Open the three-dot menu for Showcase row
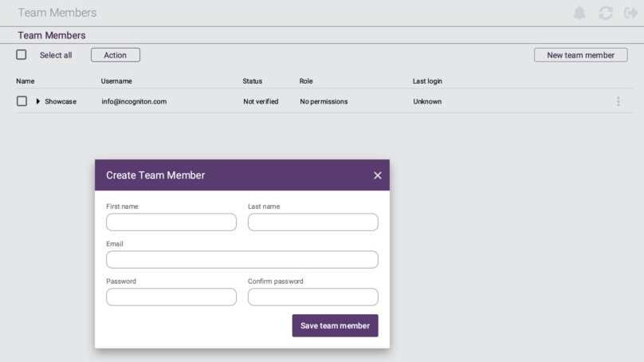Screen dimensions: 644x362 pyautogui.click(x=618, y=101)
